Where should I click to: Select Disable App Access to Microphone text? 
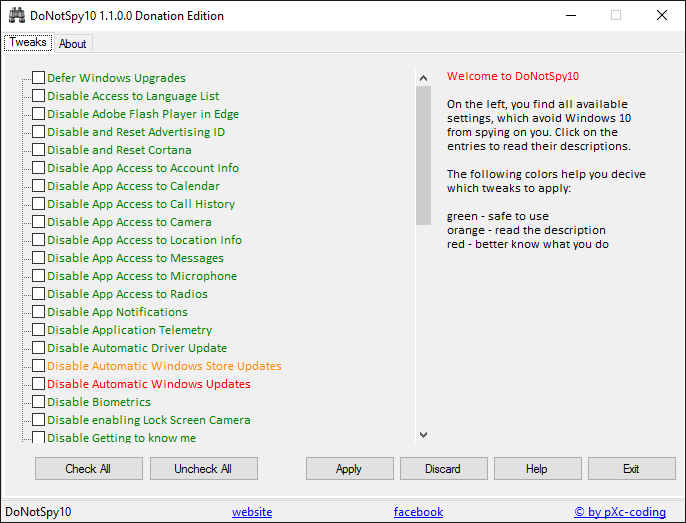(142, 276)
